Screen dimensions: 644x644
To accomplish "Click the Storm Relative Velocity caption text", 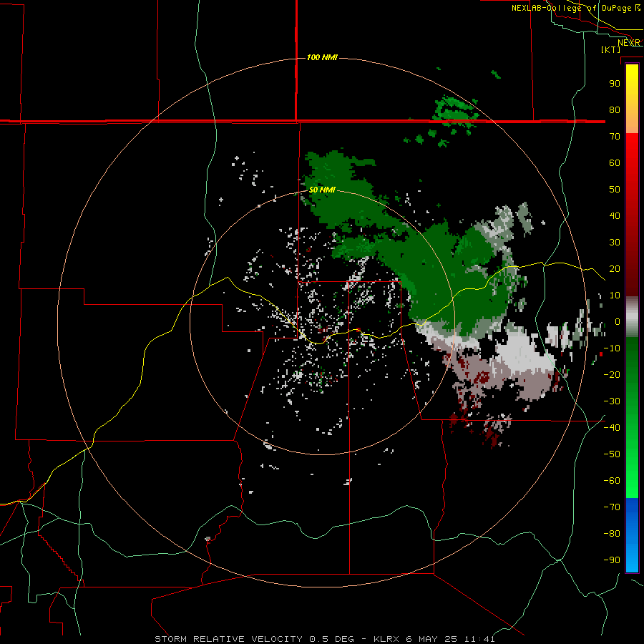I will point(325,639).
